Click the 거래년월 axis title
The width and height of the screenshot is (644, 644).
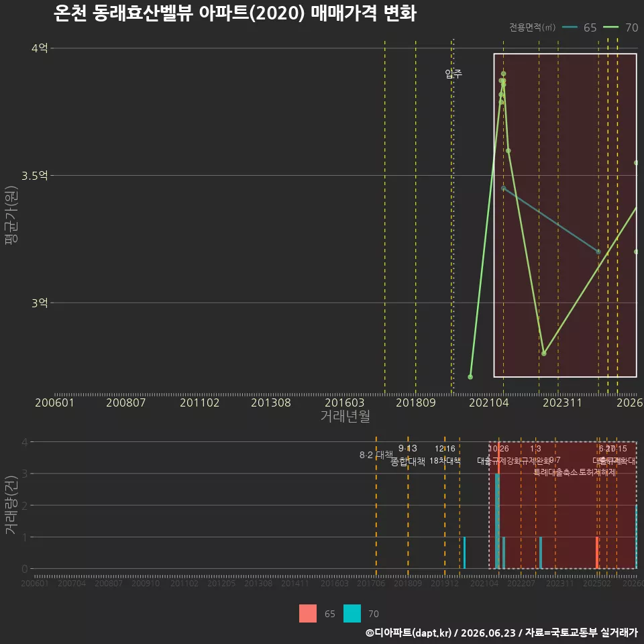tap(345, 416)
